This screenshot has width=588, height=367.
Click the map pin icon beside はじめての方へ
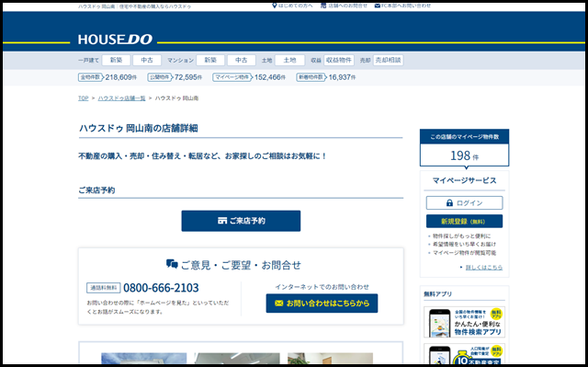(x=275, y=6)
